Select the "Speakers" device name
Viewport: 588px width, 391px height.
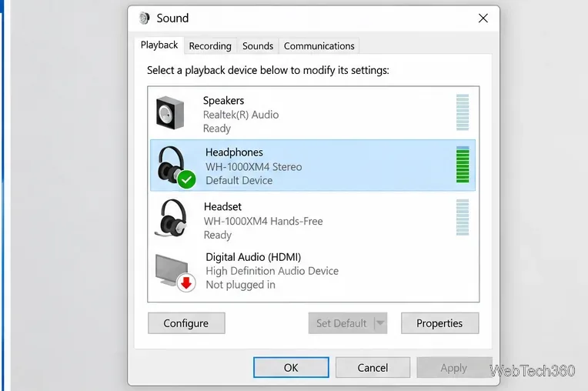click(x=223, y=101)
